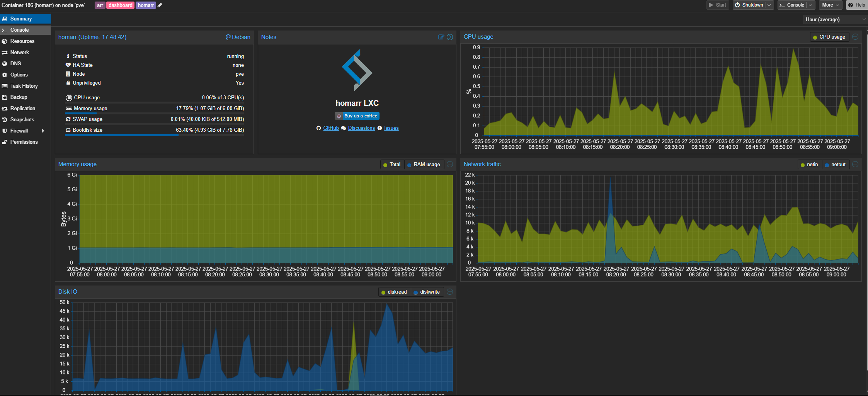Collapse the Notes panel with circle arrow icon

[450, 37]
